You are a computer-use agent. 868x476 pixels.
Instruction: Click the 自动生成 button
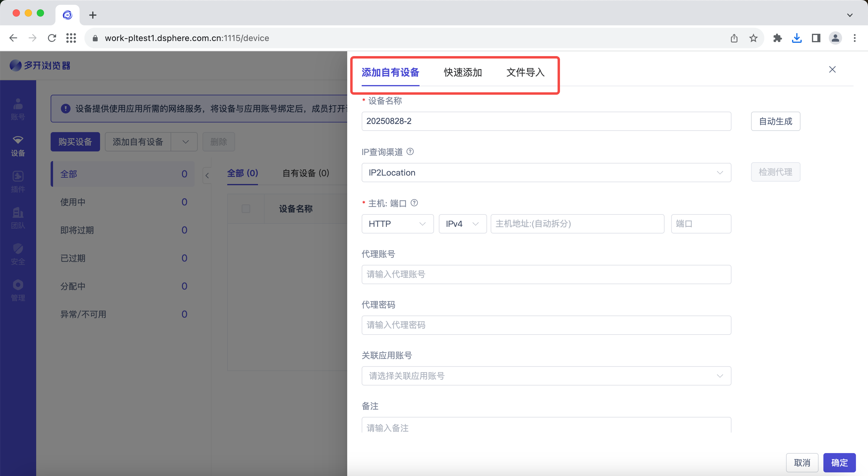[x=775, y=121]
